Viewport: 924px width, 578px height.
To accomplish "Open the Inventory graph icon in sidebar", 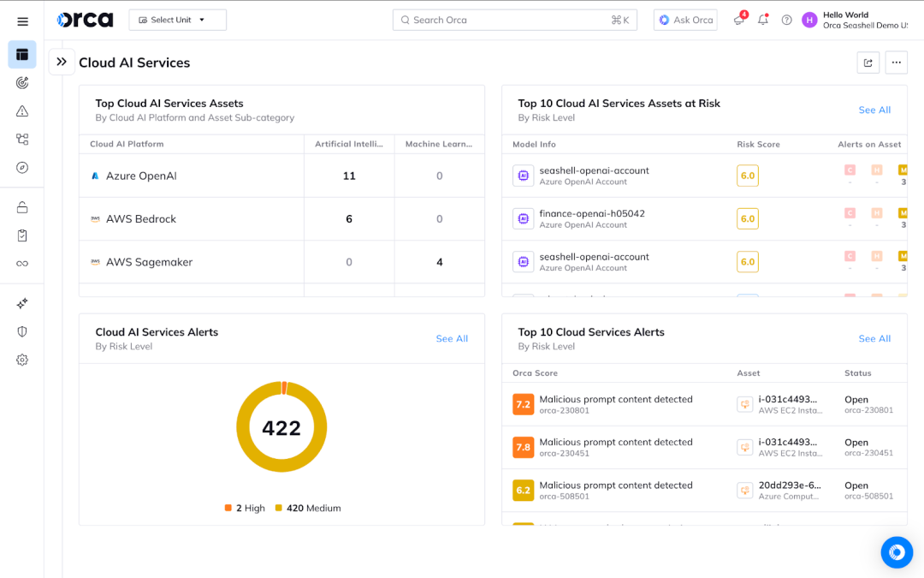I will tap(22, 139).
